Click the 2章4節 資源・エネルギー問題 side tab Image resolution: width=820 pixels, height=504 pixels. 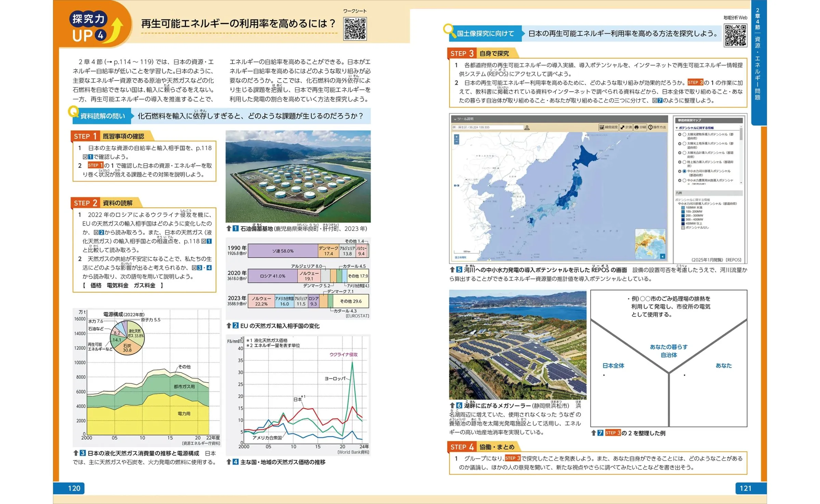757,55
